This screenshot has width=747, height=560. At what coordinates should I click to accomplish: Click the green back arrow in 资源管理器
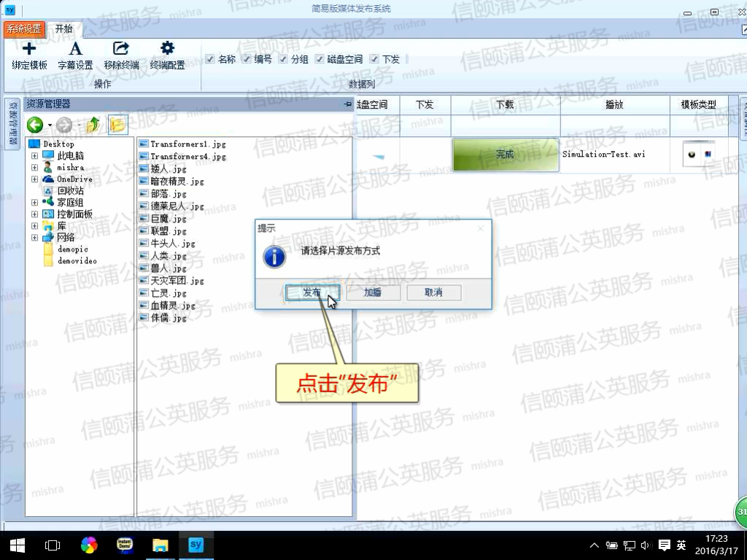click(x=35, y=125)
